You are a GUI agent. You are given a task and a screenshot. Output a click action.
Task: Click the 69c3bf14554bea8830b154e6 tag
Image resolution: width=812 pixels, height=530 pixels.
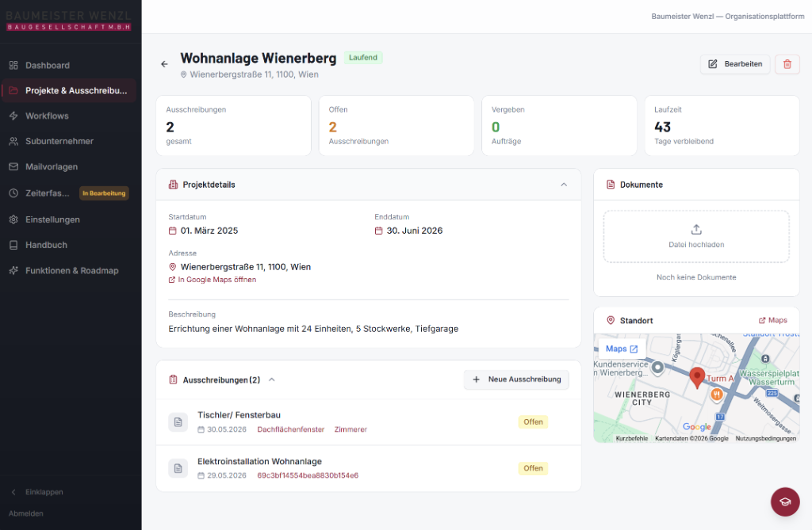[x=308, y=475]
